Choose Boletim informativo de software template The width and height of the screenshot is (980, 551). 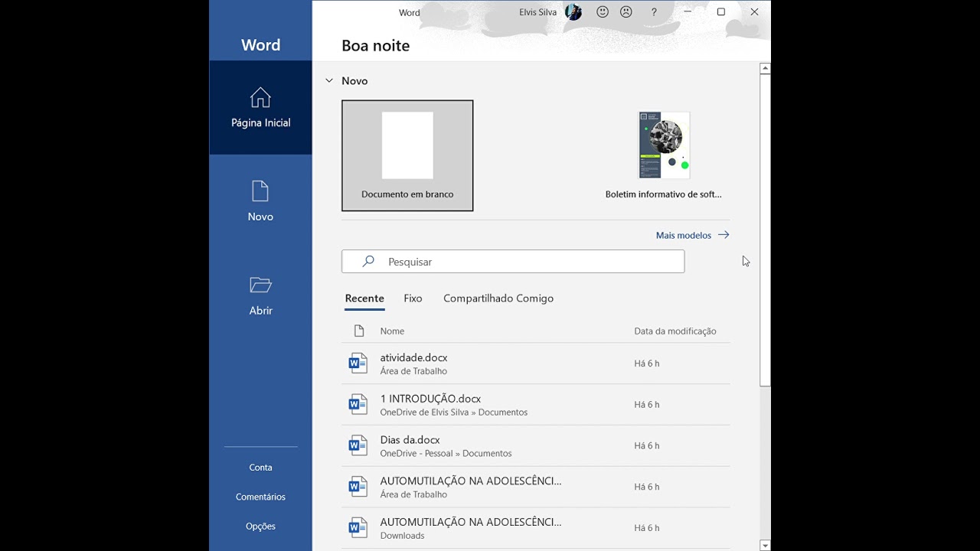pos(664,155)
